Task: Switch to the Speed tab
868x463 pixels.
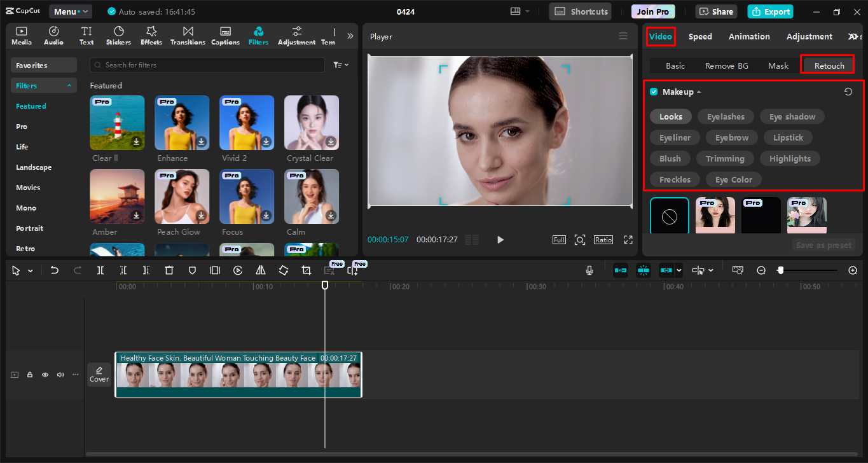Action: (x=700, y=36)
